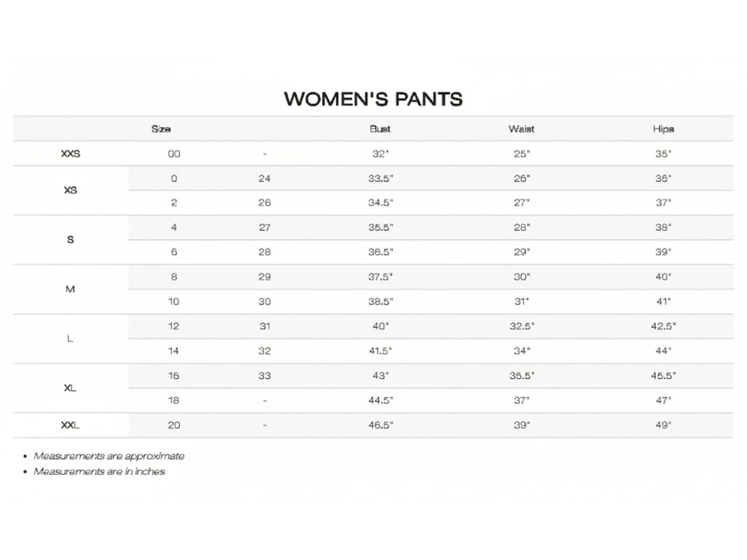Select the 25" waist measurement
The height and width of the screenshot is (560, 747).
521,154
